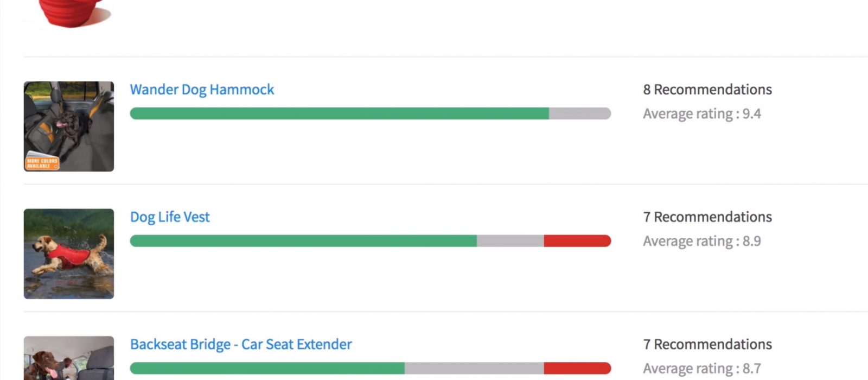Click gray segment of Backseat Bridge rating bar
This screenshot has width=868, height=380.
(x=474, y=369)
